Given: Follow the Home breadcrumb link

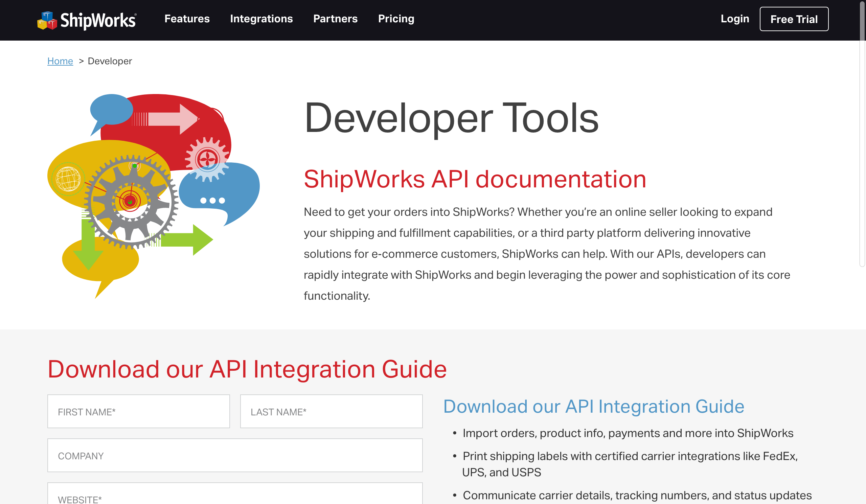Looking at the screenshot, I should (60, 61).
